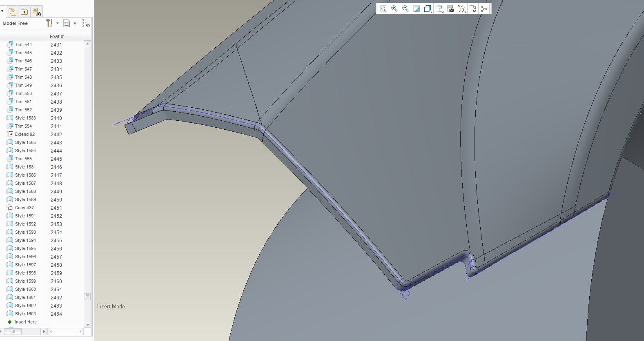Click feature number 2442
Image resolution: width=644 pixels, height=341 pixels.
pos(56,134)
